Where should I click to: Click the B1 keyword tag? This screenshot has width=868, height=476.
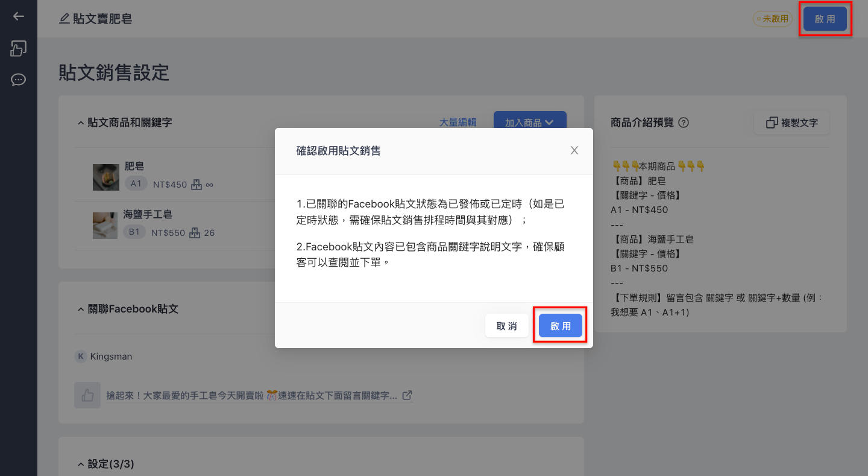(x=134, y=232)
